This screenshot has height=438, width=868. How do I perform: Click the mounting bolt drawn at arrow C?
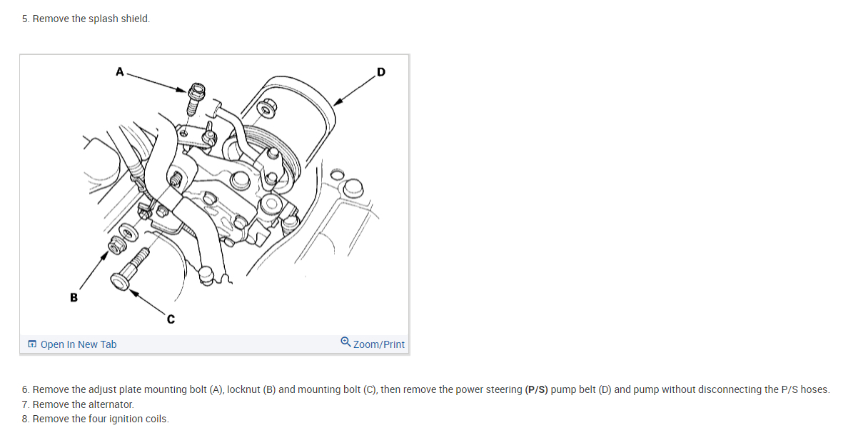pyautogui.click(x=130, y=268)
